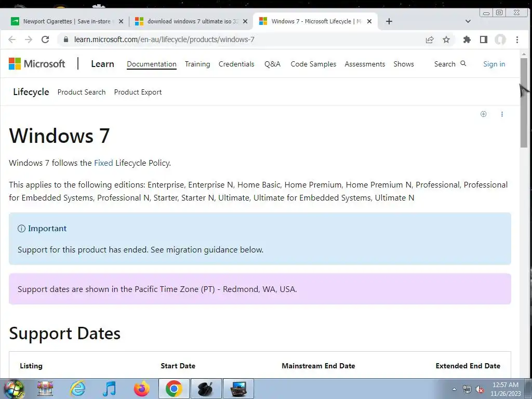Open the laptop computer taskbar application
Screen dimensions: 532x399
(x=238, y=389)
